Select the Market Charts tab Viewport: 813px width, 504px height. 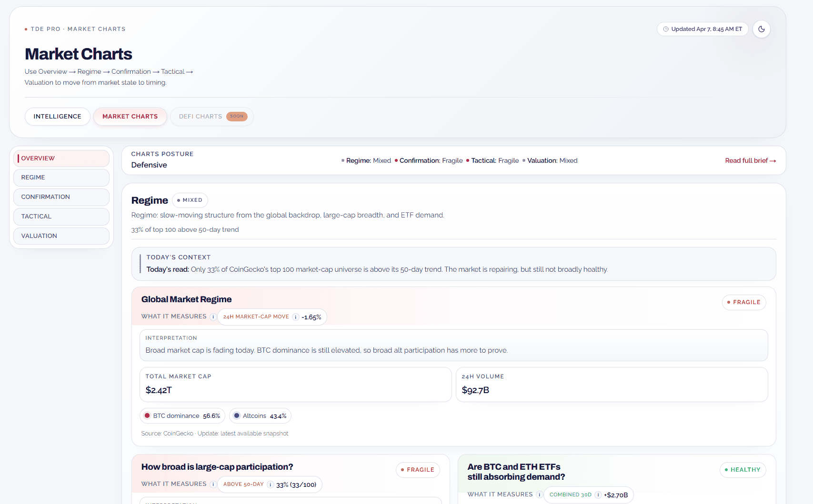point(130,117)
